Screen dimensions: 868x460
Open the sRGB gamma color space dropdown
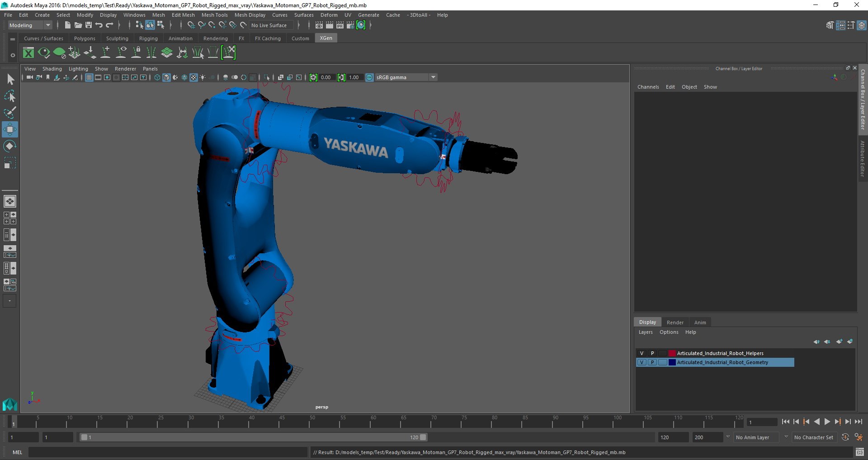(x=406, y=77)
